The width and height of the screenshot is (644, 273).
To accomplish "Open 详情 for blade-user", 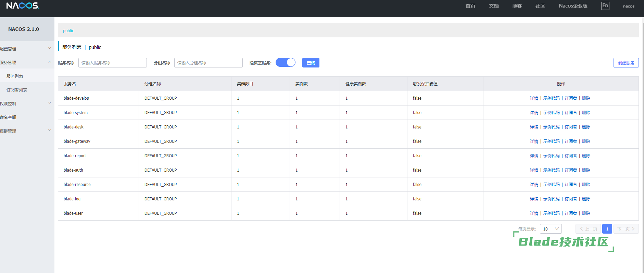I will tap(534, 213).
